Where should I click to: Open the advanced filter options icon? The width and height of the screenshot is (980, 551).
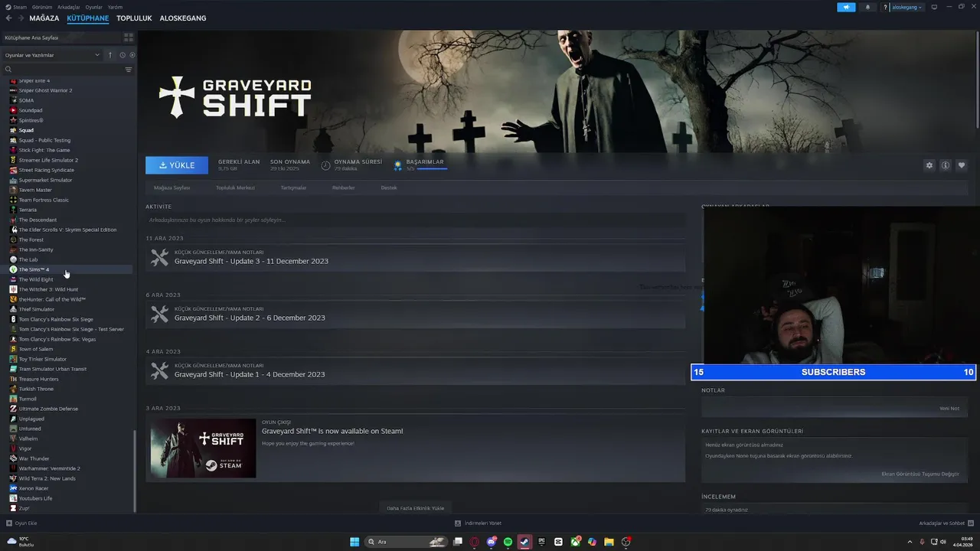129,70
